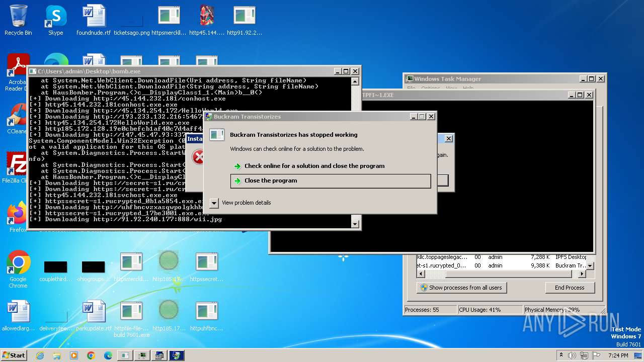Click the Start button

[x=14, y=355]
